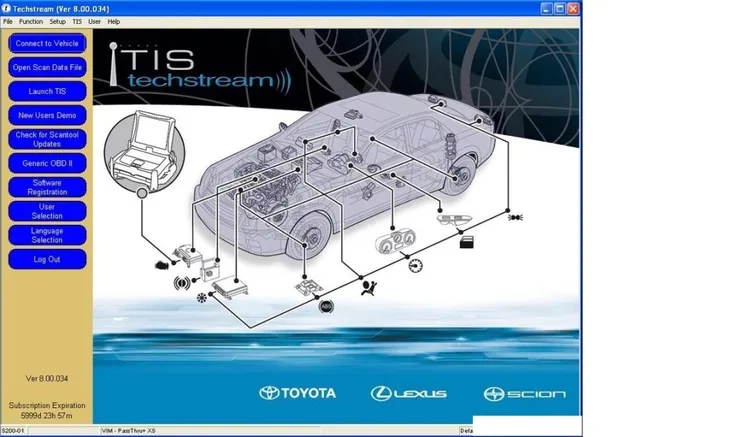Click the headlight lighting icon
730x437 pixels.
[x=515, y=217]
